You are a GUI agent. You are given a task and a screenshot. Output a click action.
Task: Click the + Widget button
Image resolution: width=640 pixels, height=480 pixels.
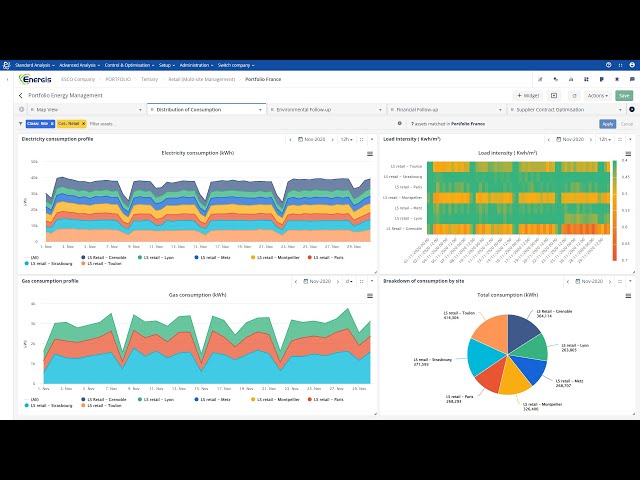click(528, 96)
